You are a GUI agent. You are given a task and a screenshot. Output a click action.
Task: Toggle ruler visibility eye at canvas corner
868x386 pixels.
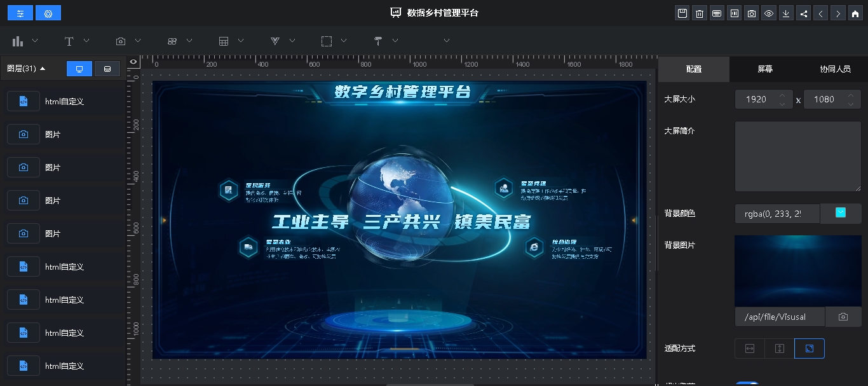(x=133, y=62)
